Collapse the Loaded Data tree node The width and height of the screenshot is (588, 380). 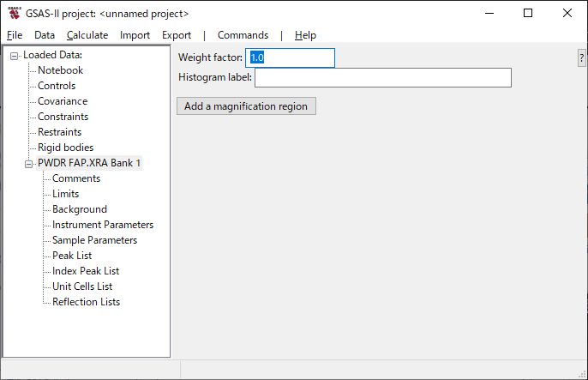tap(15, 56)
